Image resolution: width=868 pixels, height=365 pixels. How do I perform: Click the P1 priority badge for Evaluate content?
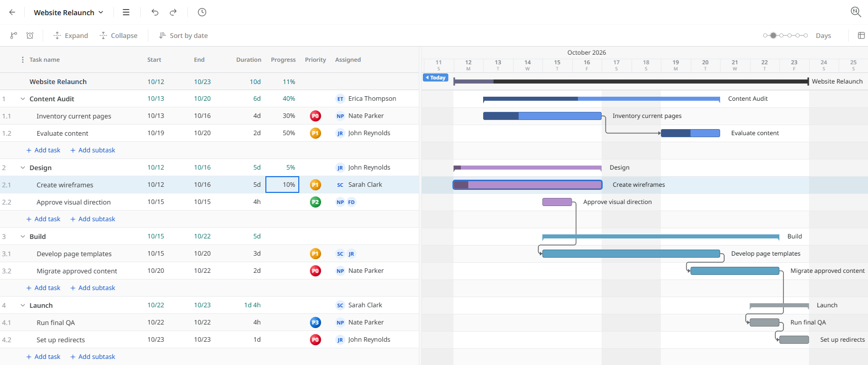[315, 133]
